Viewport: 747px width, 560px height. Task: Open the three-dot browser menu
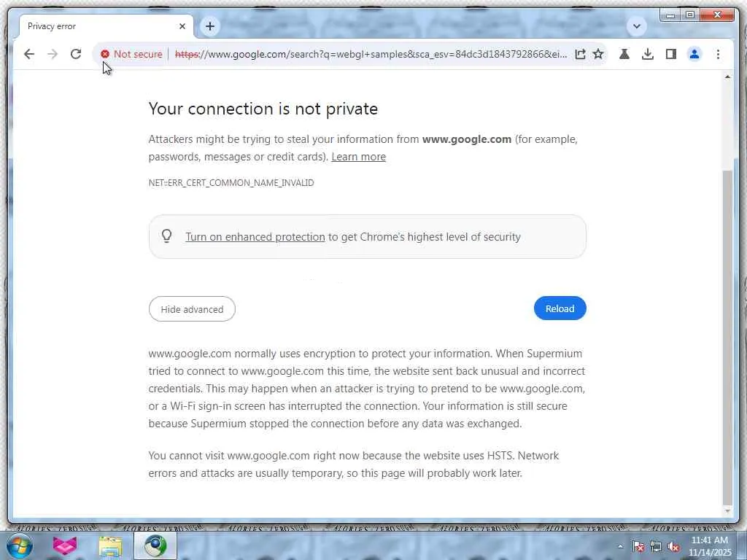point(718,54)
